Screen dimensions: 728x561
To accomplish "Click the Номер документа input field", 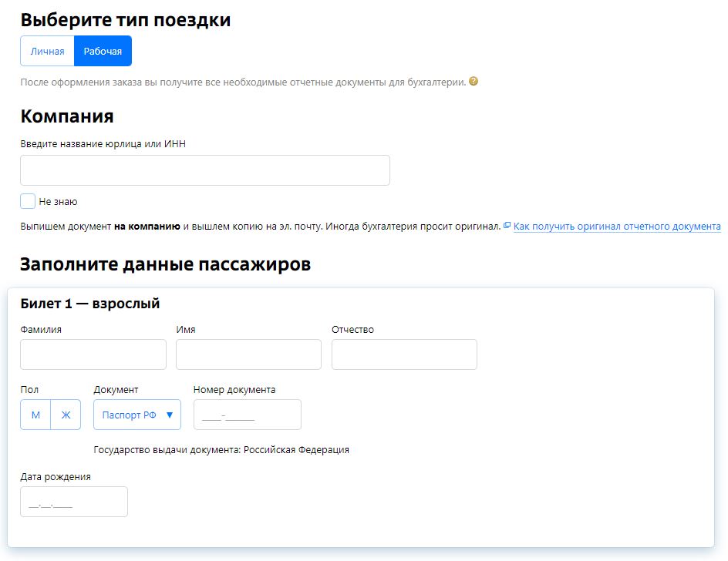I will tap(247, 415).
